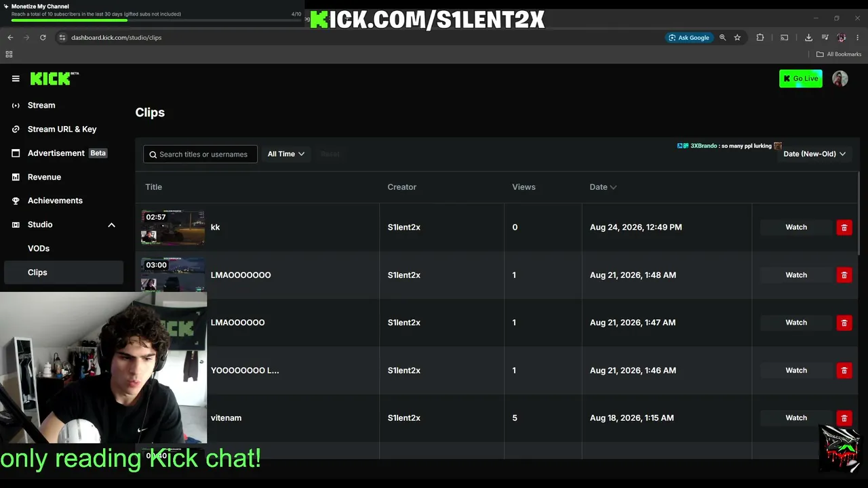This screenshot has width=868, height=488.
Task: Watch the 'vitenam' clip
Action: coord(796,418)
